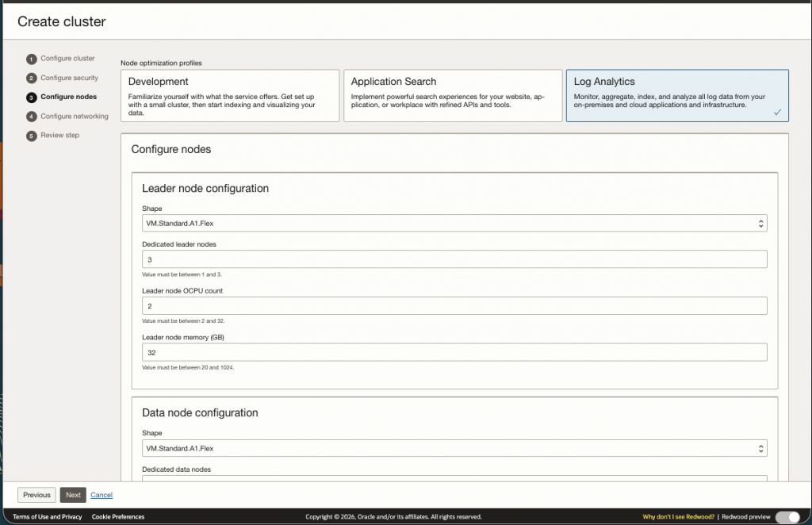Select the Development optimization profile
This screenshot has width=812, height=525.
(x=230, y=95)
